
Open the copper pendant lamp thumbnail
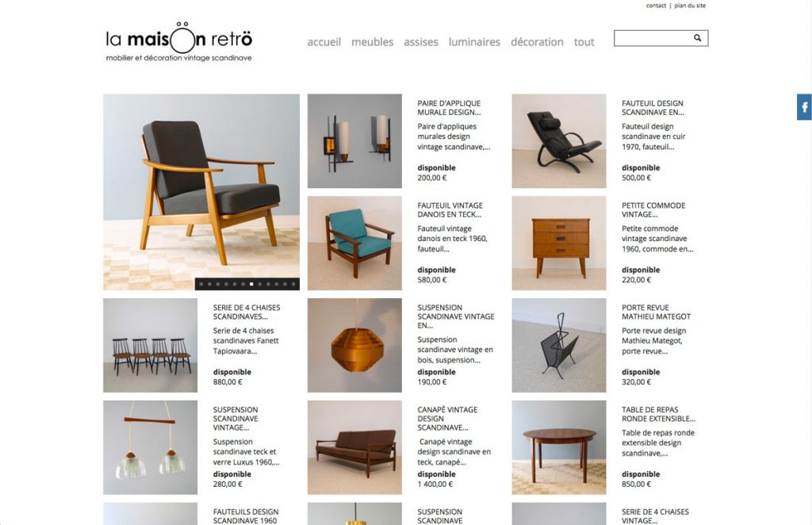(354, 345)
